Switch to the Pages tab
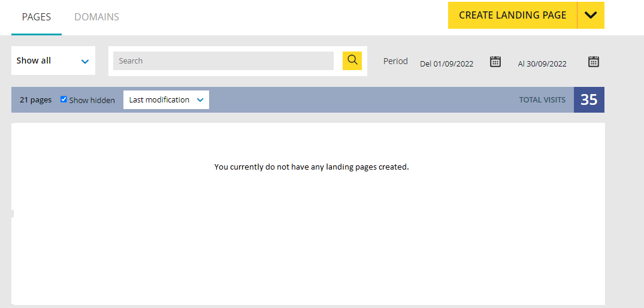The height and width of the screenshot is (308, 644). [x=37, y=17]
